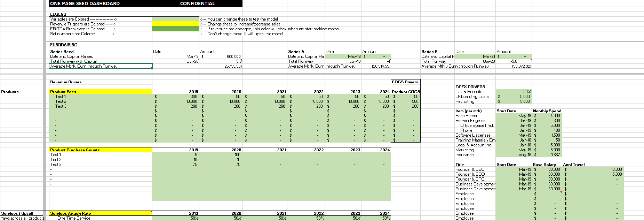Select the 'Variables are Colored' label cell
This screenshot has height=221, width=644.
click(84, 19)
